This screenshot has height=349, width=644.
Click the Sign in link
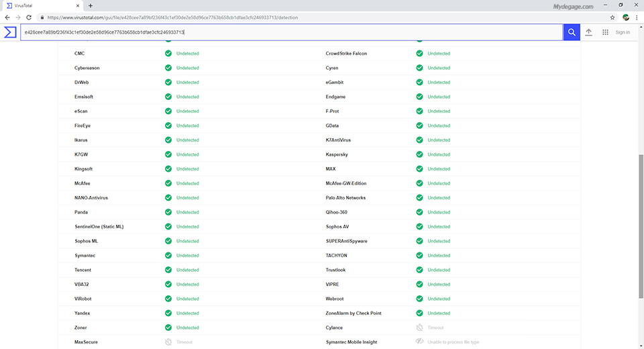click(623, 32)
